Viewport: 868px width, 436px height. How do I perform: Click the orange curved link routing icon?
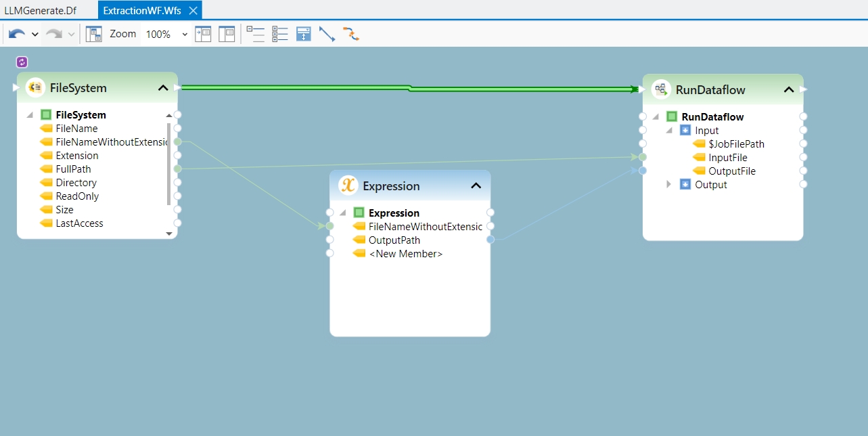click(350, 34)
